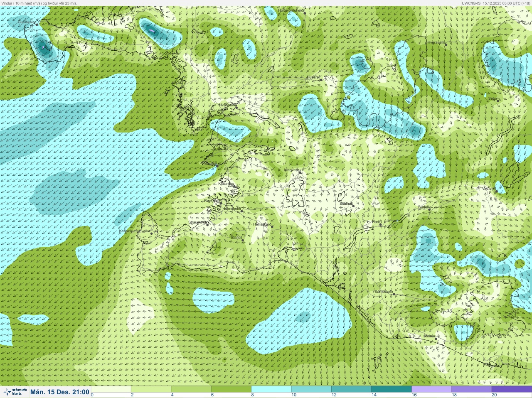Click the legend value 20

pyautogui.click(x=494, y=395)
